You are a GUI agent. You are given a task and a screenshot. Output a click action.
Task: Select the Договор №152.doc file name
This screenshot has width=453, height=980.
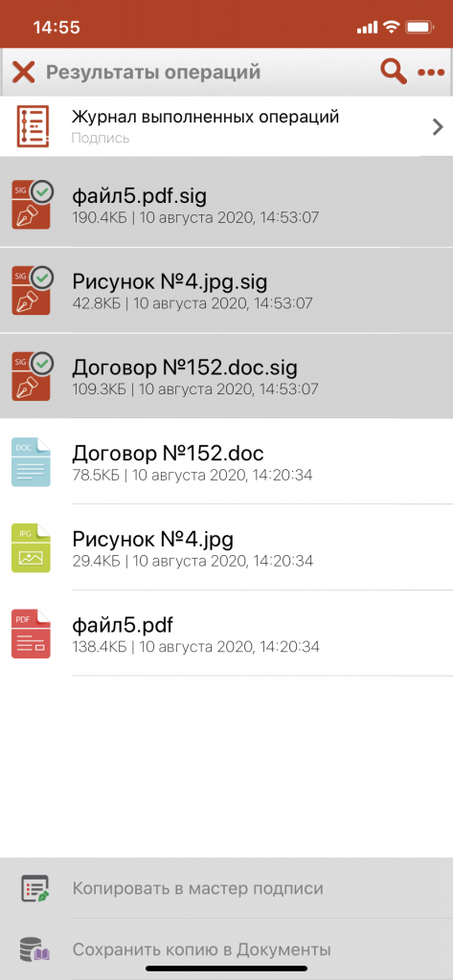point(169,453)
